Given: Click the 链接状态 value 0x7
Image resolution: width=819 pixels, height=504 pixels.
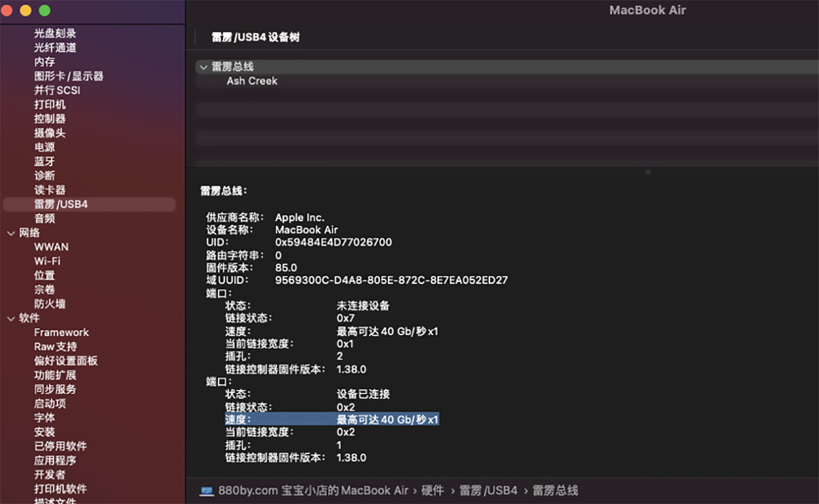Looking at the screenshot, I should point(346,318).
